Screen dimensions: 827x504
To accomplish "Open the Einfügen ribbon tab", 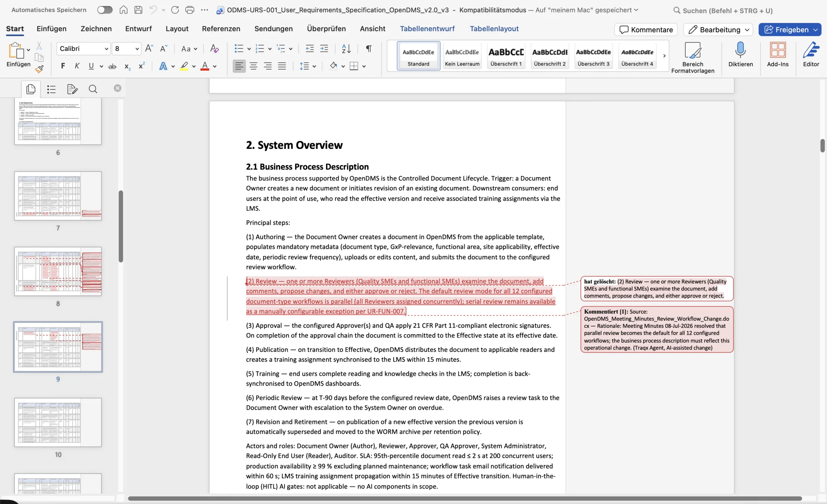I will (x=51, y=29).
